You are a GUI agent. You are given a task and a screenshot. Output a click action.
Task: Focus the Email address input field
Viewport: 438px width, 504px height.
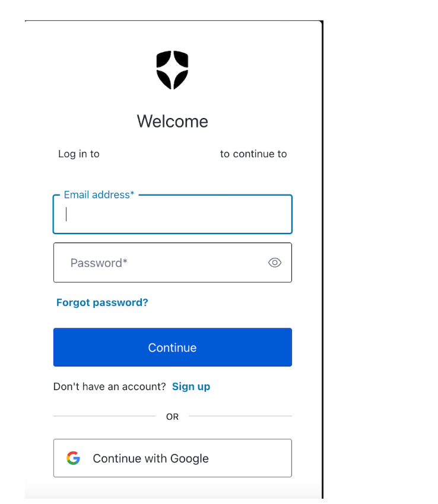tap(173, 214)
